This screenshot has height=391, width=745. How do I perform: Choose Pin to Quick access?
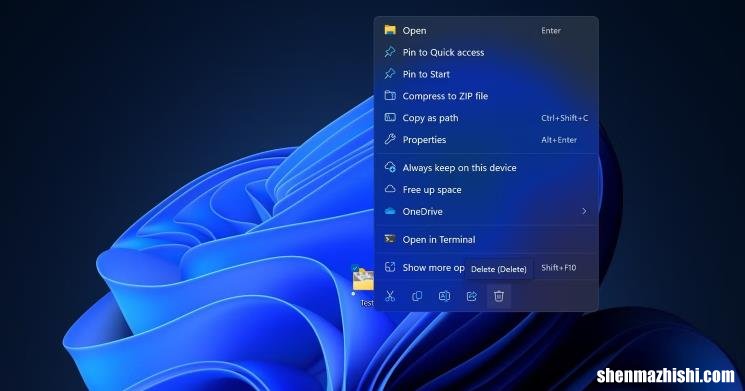486,52
